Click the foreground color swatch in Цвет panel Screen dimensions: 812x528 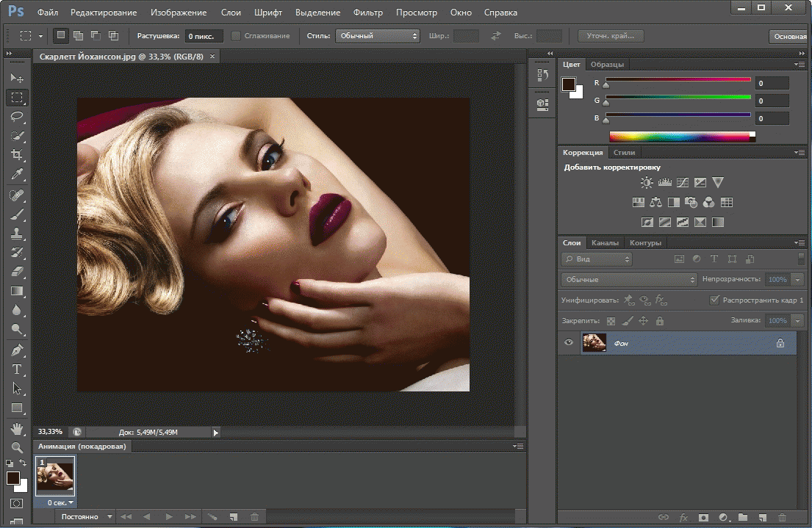569,84
